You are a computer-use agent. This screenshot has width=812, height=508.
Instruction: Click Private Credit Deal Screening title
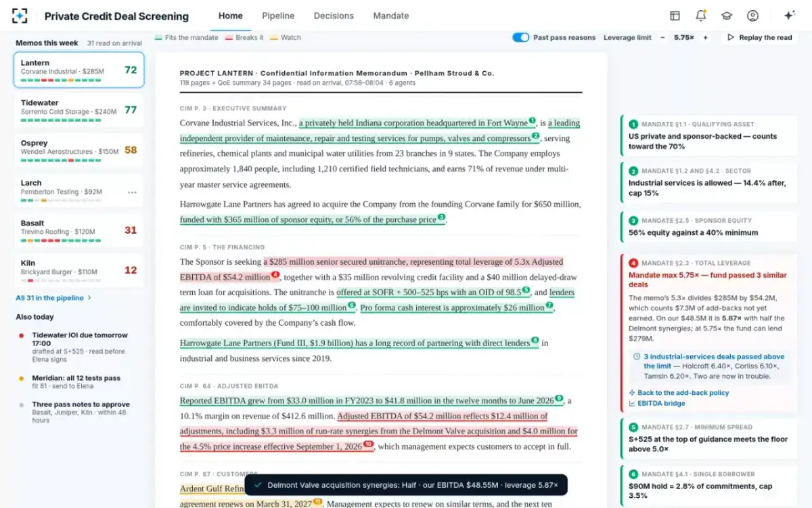point(116,16)
